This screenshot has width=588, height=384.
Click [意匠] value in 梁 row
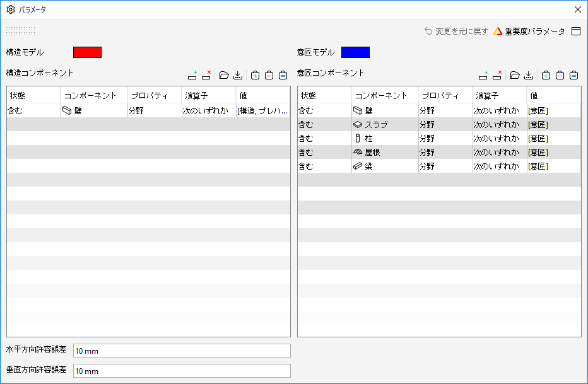(x=555, y=166)
